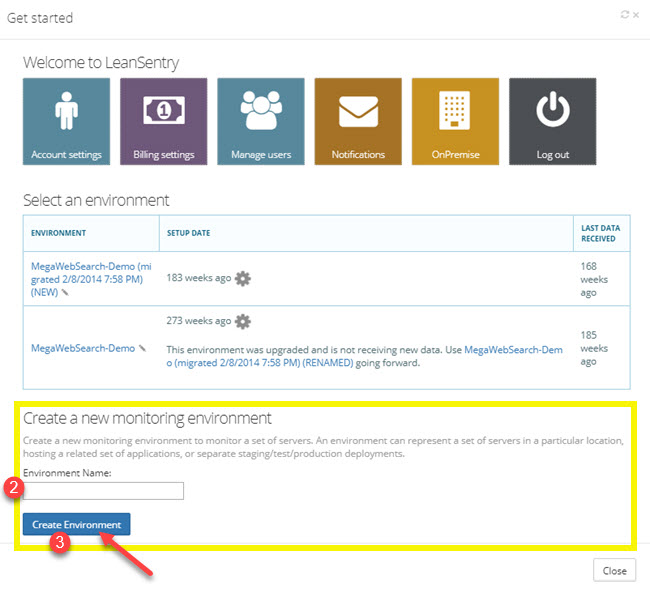Open the Notifications envelope tile
Image resolution: width=650 pixels, height=593 pixels.
coord(358,122)
